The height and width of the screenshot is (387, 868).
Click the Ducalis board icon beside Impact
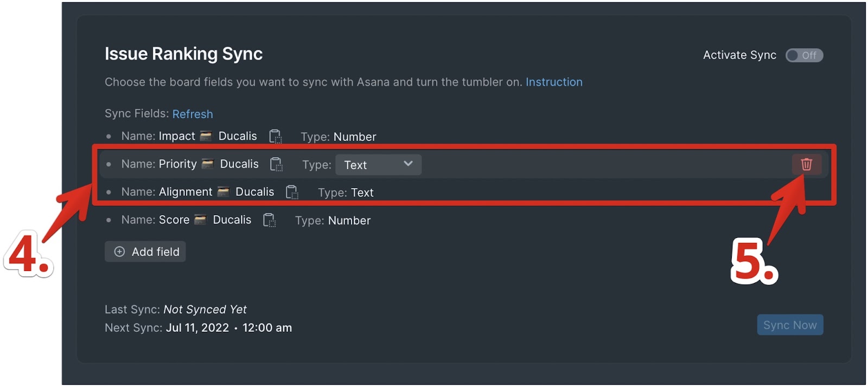206,136
